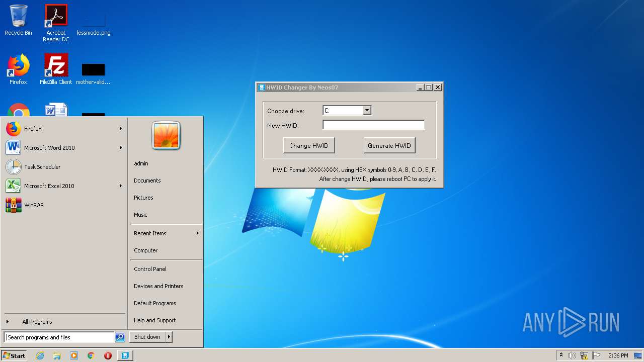The image size is (644, 362).
Task: Open Pictures from Start menu
Action: click(166, 198)
